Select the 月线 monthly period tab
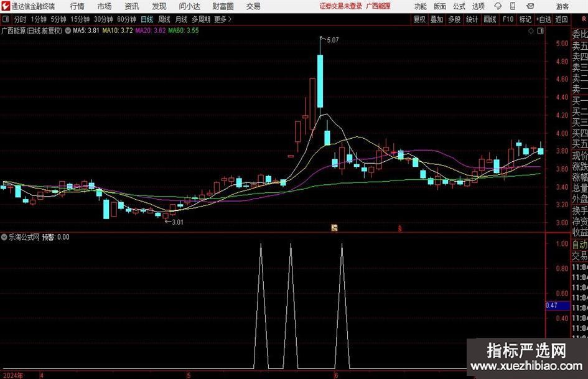The width and height of the screenshot is (588, 379). pos(181,19)
